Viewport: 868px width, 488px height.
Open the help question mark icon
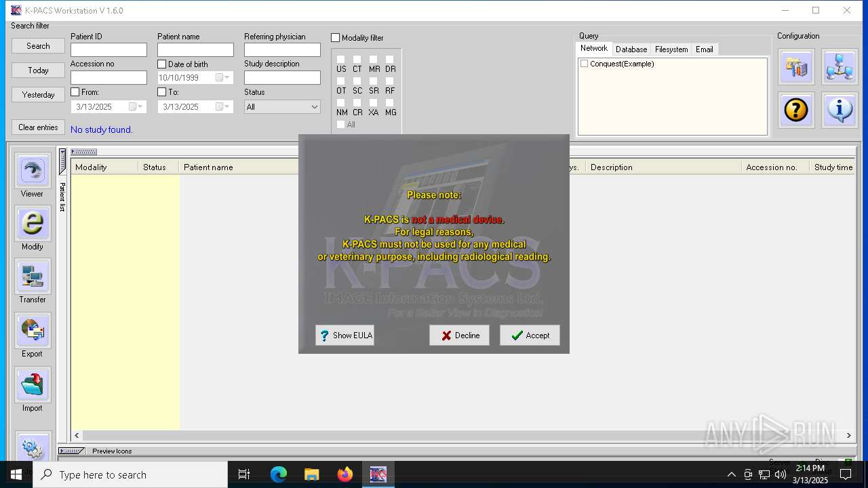tap(796, 110)
